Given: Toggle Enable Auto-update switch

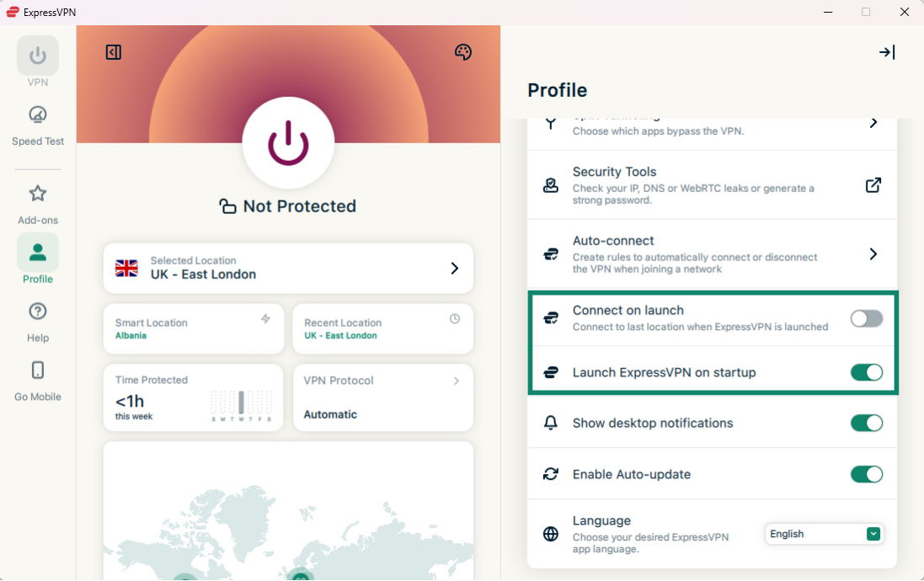Looking at the screenshot, I should pos(866,474).
